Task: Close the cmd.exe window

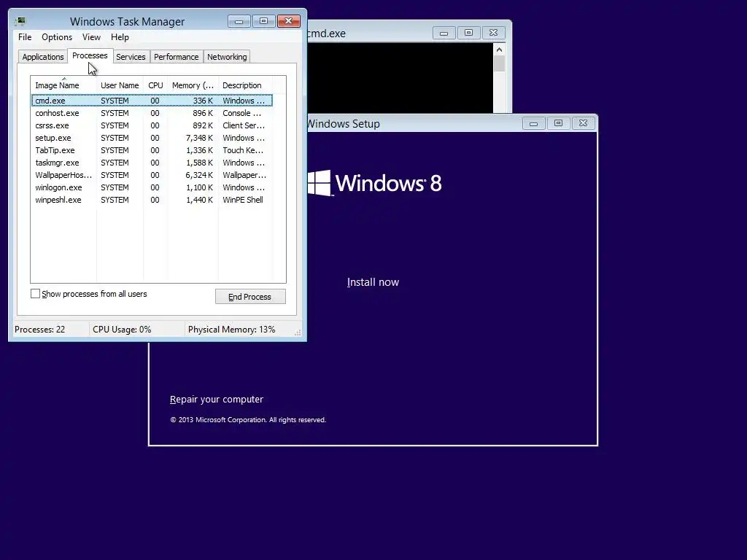Action: coord(494,33)
